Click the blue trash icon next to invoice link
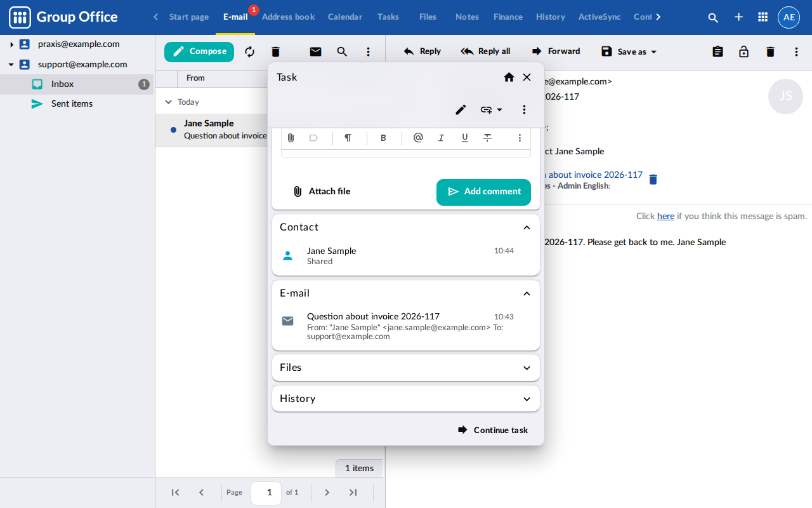Viewport: 812px width, 508px height. [653, 179]
